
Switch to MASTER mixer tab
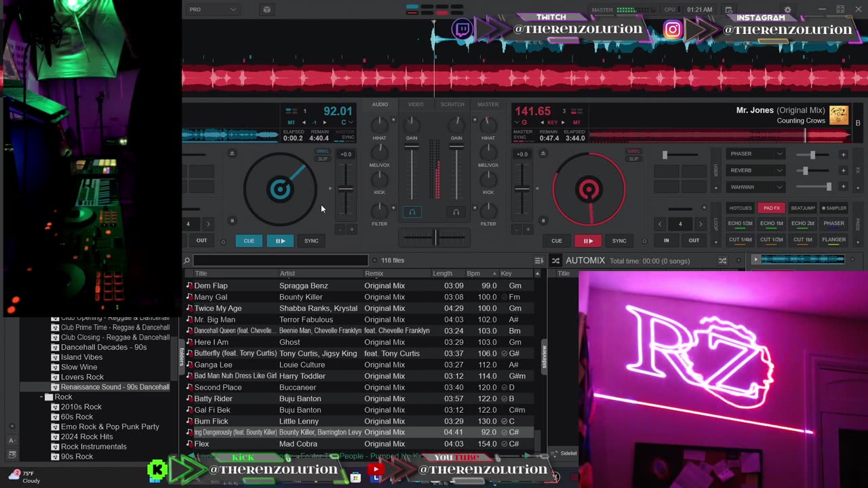[x=488, y=104]
